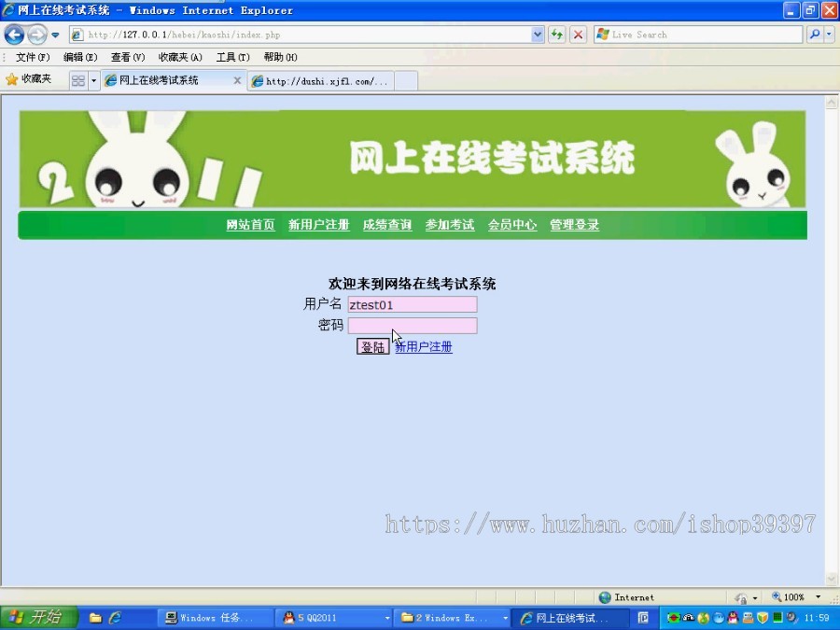This screenshot has width=840, height=630.
Task: Click the 登陆 login button
Action: tap(372, 346)
